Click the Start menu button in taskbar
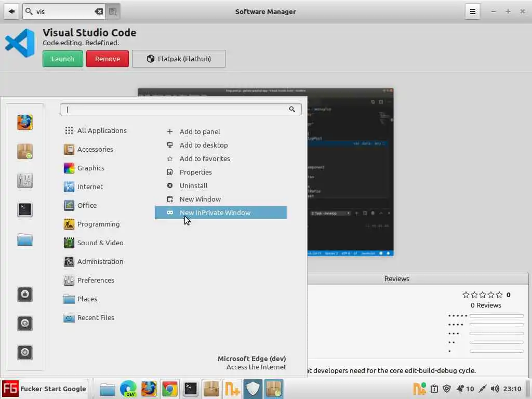The image size is (532, 399). [45, 389]
